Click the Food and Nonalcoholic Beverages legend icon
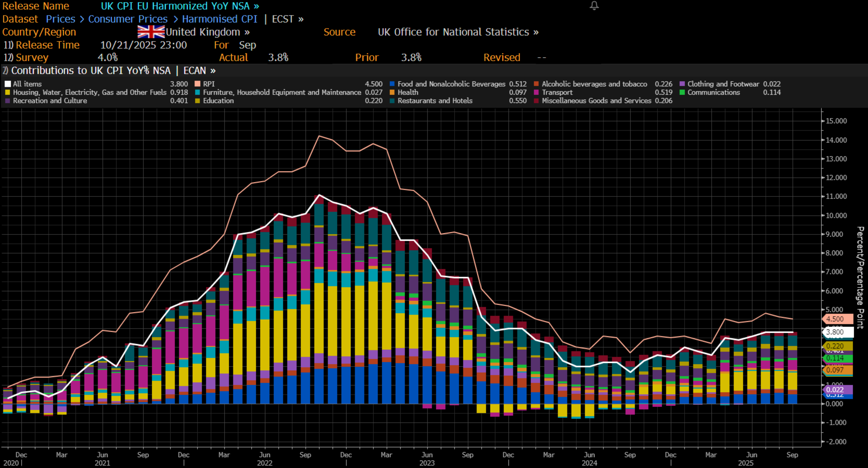 (392, 84)
